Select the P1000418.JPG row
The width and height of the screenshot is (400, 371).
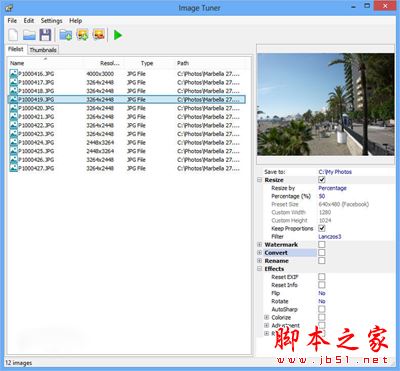tap(127, 91)
